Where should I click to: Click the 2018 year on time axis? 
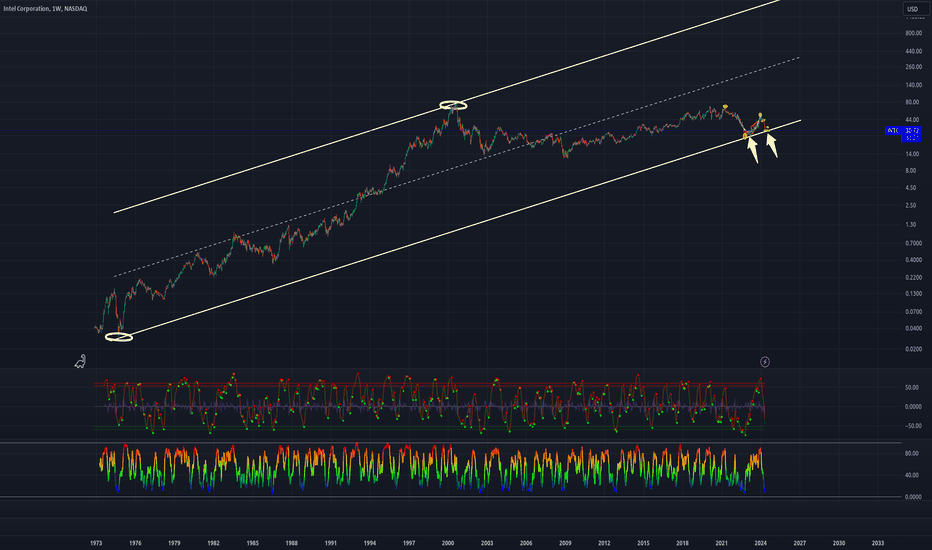click(x=682, y=543)
